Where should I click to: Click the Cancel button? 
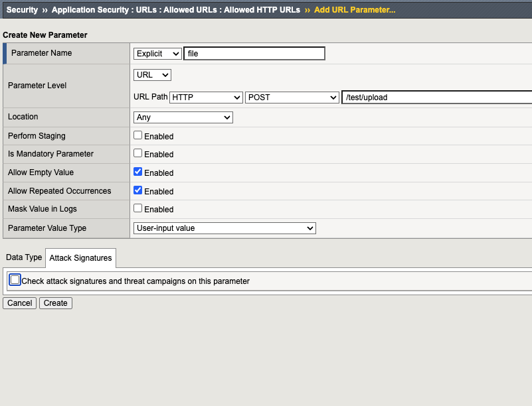point(19,303)
